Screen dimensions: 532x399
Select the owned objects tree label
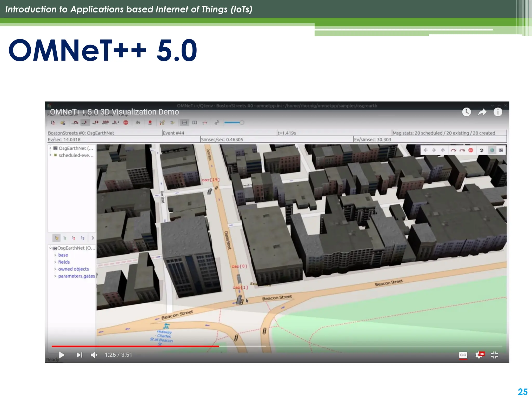click(74, 269)
